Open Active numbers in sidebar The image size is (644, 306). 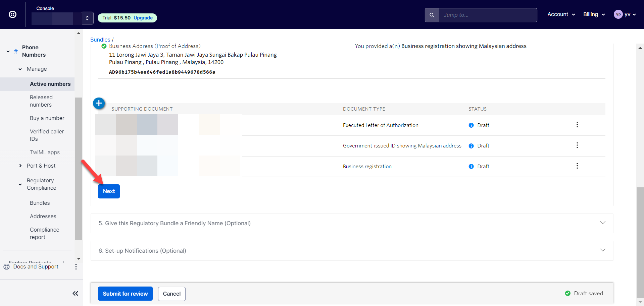pos(50,84)
